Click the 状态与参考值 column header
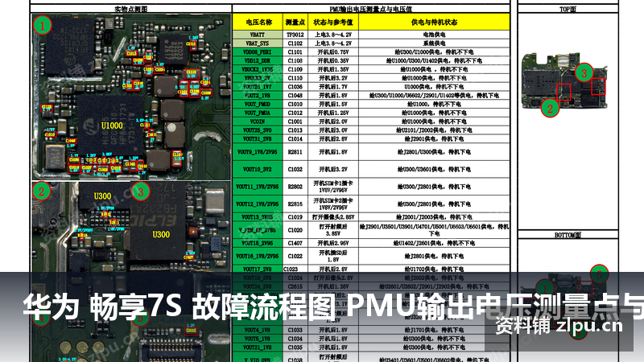 pos(332,23)
